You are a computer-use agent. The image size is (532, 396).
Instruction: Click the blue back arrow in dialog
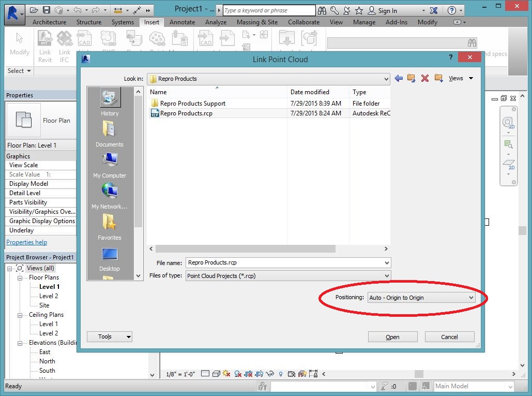[399, 78]
